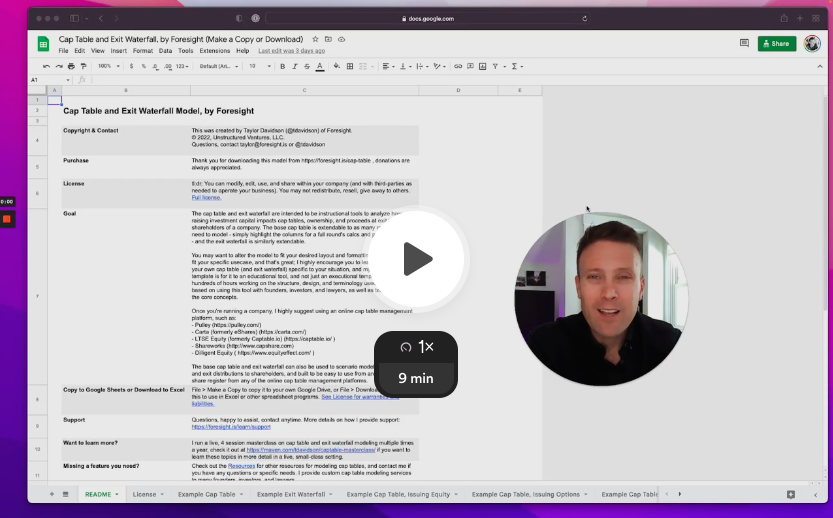Click the Full license link
Screen dimensions: 833x518
(206, 198)
